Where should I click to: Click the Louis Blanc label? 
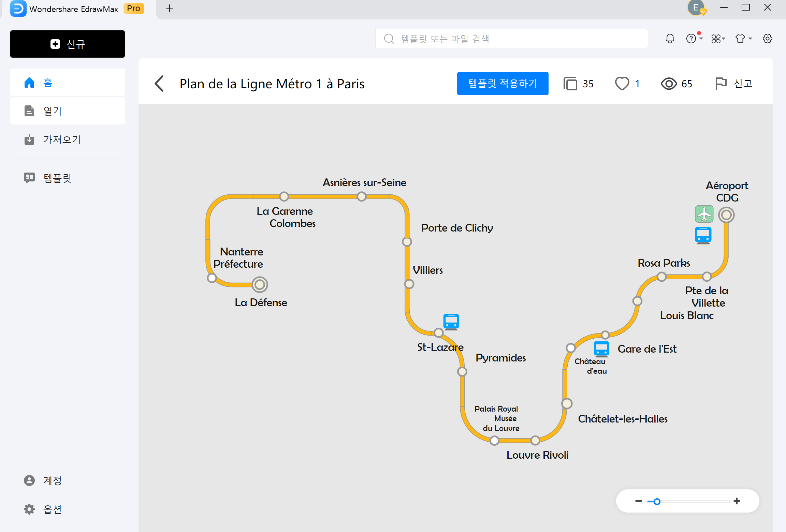pyautogui.click(x=687, y=315)
